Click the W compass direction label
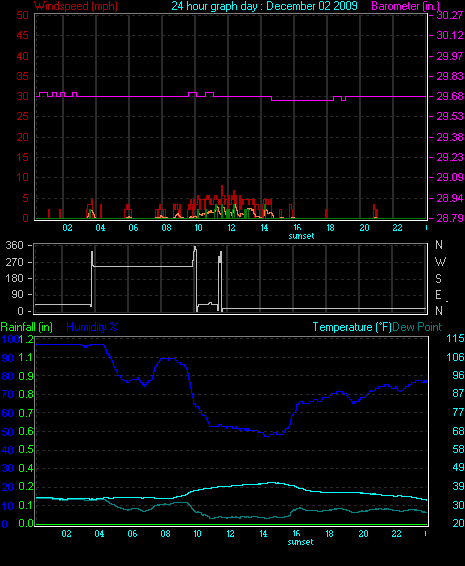Image resolution: width=465 pixels, height=566 pixels. point(440,262)
